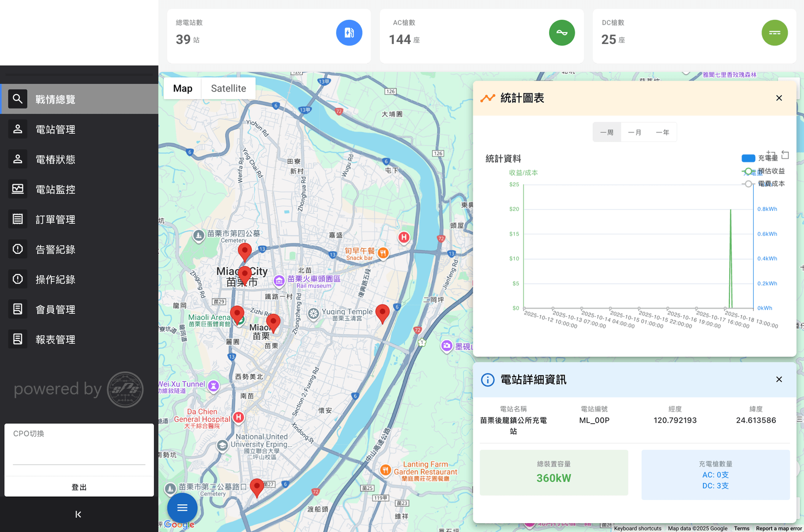Click station pin right of Yuqing Temple
This screenshot has height=532, width=804.
pyautogui.click(x=383, y=314)
